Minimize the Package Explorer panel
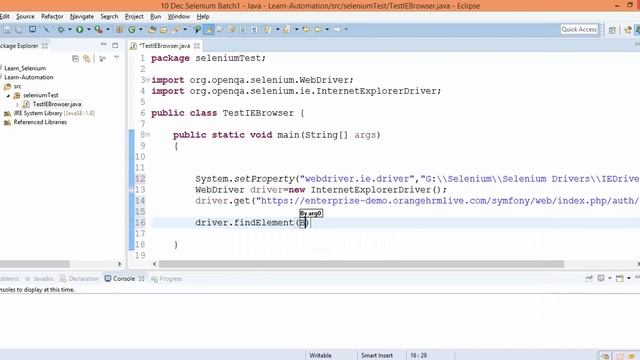Screen dimensions: 640x360 103,45
